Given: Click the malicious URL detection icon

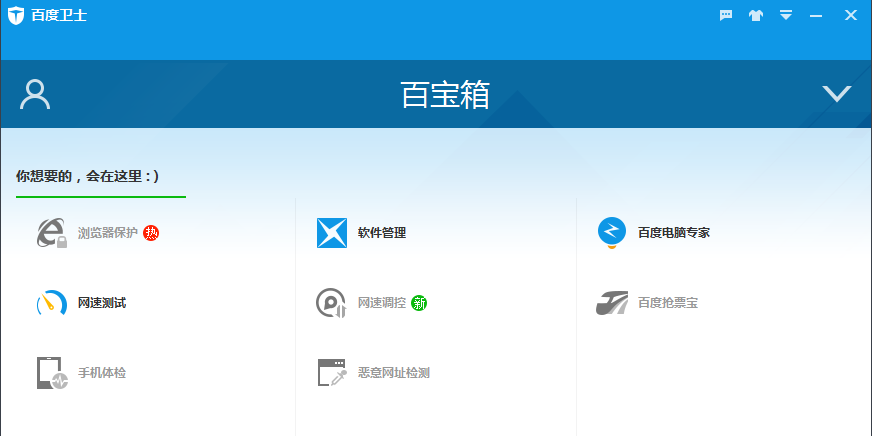Looking at the screenshot, I should point(332,373).
